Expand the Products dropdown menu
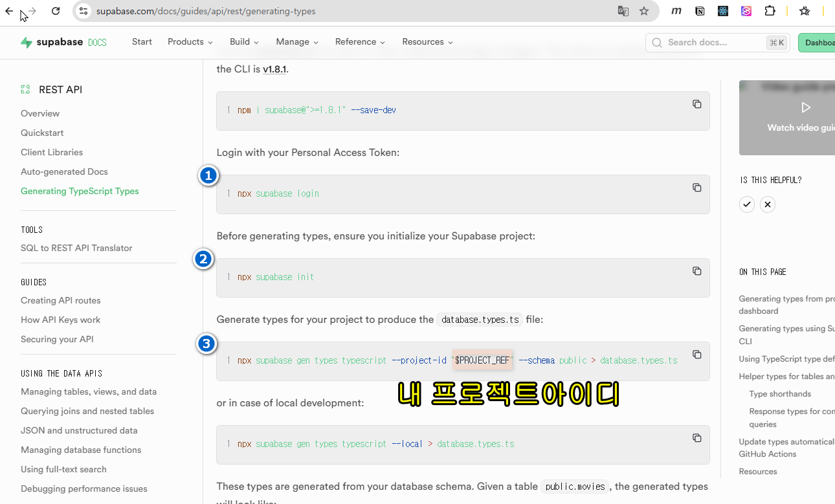 pyautogui.click(x=190, y=42)
